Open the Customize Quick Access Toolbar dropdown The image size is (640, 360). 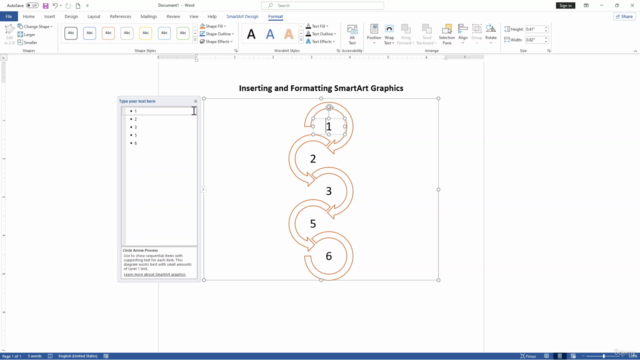tap(87, 6)
